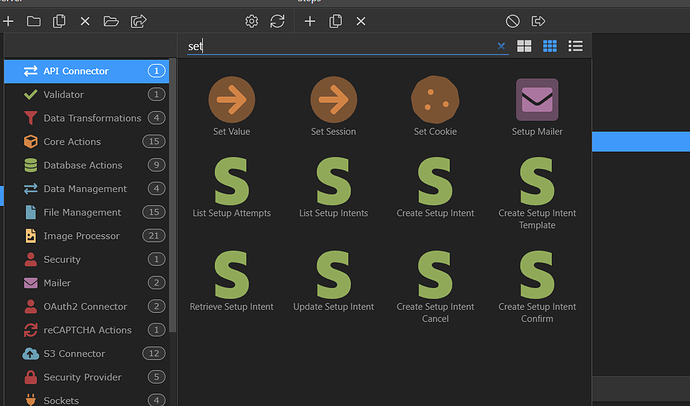Add a new step with plus icon
The width and height of the screenshot is (690, 406).
click(310, 21)
